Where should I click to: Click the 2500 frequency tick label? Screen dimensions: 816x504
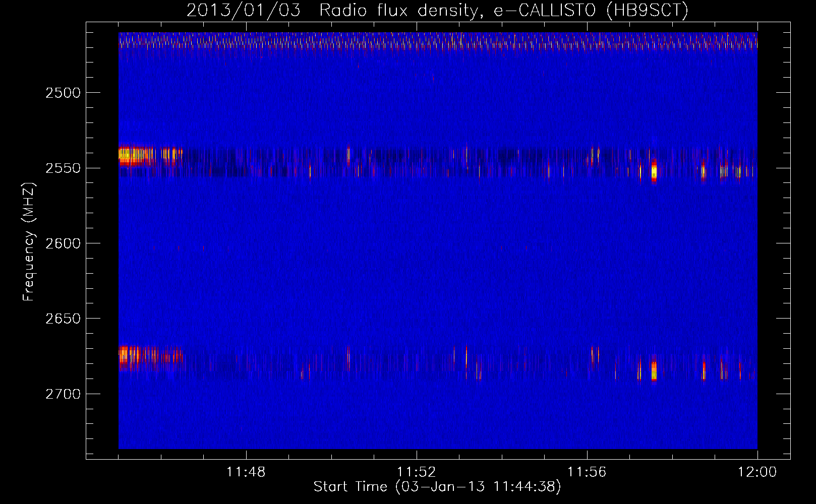tap(63, 93)
